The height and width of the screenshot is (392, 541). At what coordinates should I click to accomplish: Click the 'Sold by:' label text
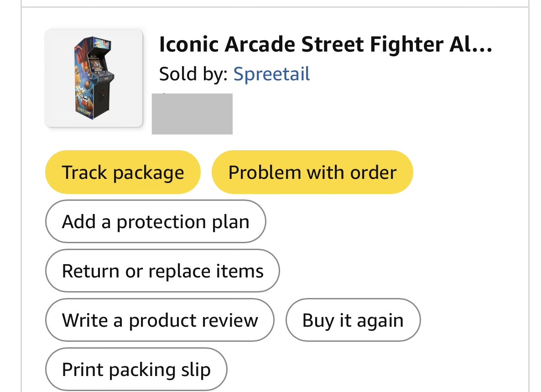click(193, 74)
